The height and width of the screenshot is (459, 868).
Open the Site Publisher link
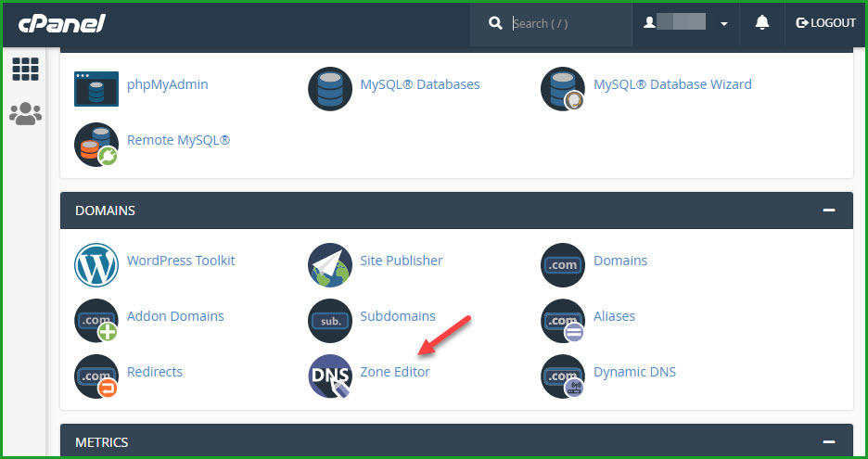[402, 261]
